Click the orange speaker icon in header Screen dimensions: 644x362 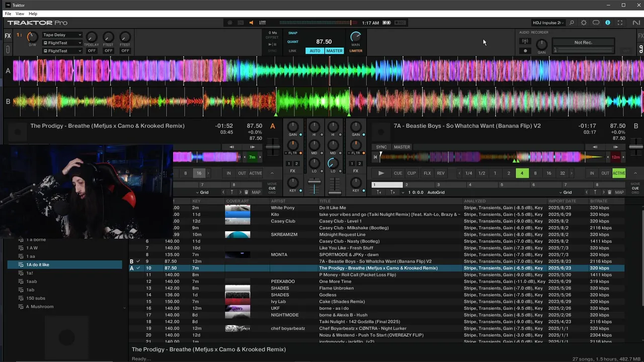click(x=251, y=23)
